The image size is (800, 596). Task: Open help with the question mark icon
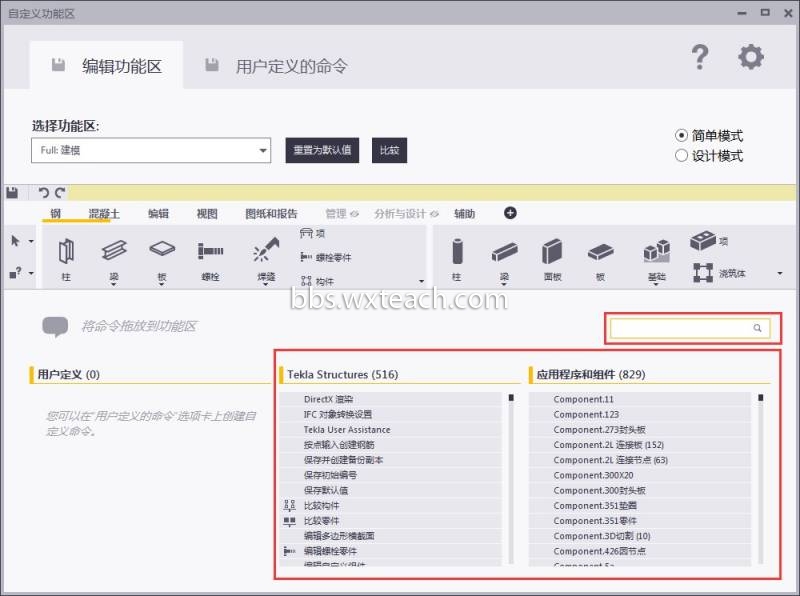(x=700, y=57)
